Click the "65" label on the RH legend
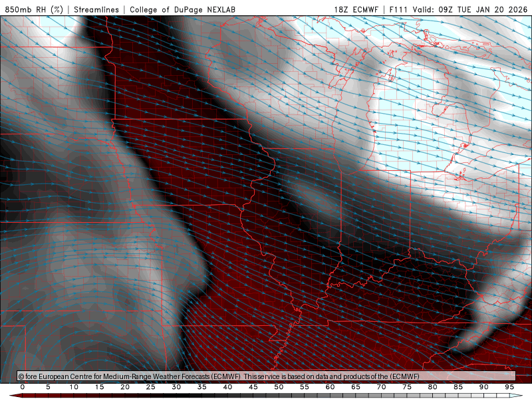532x399 pixels. (356, 387)
